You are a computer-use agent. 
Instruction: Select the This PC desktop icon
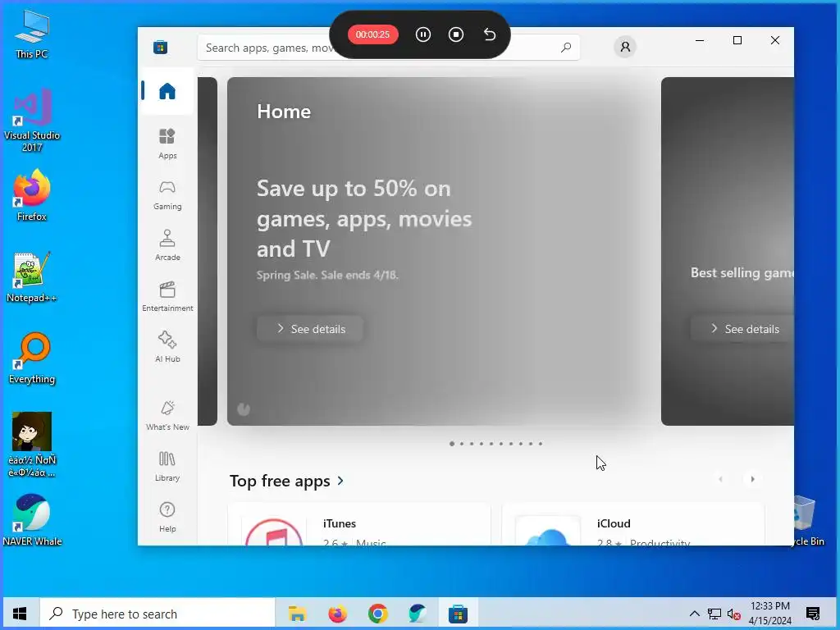[x=32, y=34]
